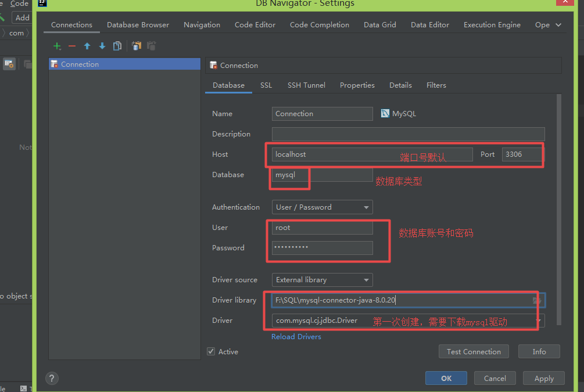Open the Navigation settings tab
584x392 pixels.
[202, 25]
